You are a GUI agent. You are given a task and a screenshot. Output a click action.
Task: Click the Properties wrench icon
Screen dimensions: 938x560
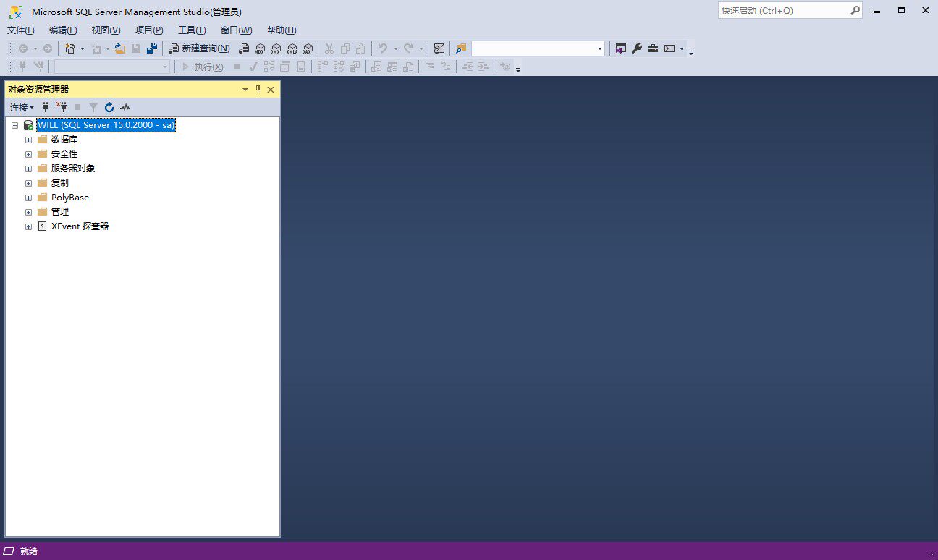click(x=637, y=48)
